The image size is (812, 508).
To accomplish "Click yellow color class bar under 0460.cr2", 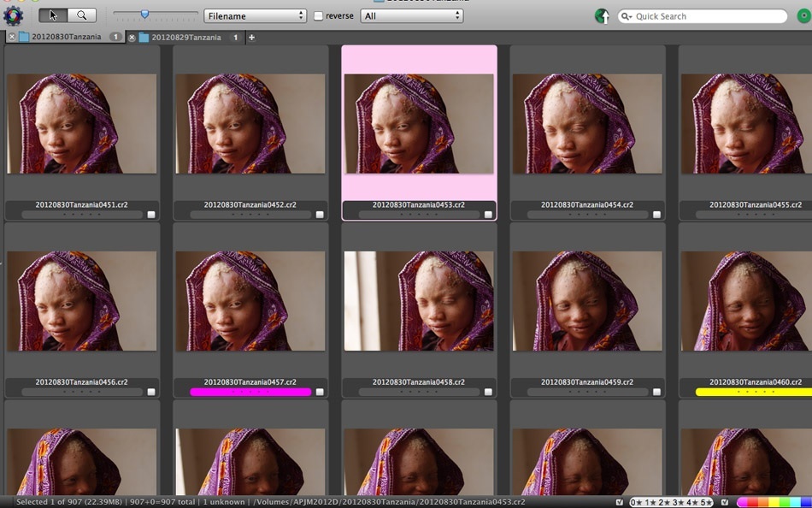I will pyautogui.click(x=754, y=392).
